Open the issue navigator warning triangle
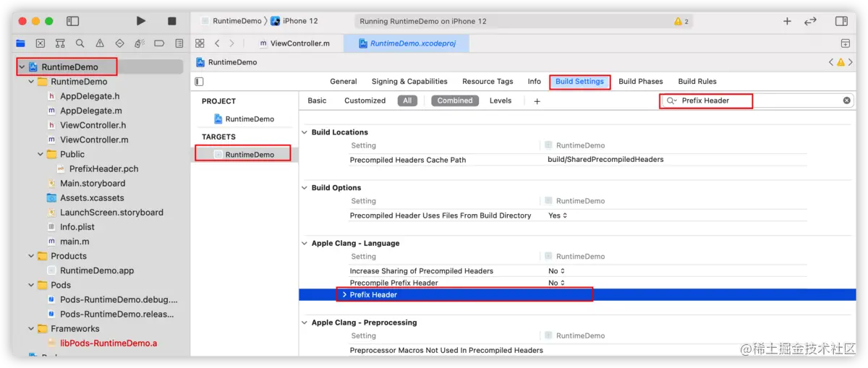The height and width of the screenshot is (368, 868). [x=100, y=43]
